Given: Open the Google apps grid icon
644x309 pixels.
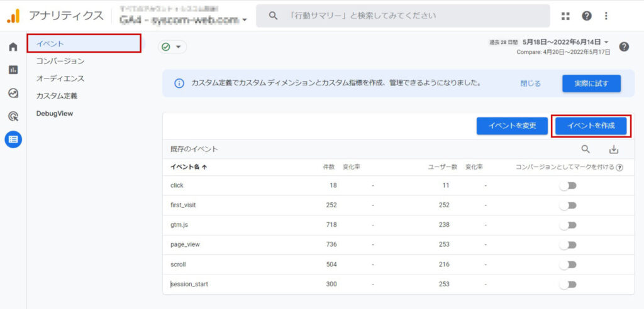Looking at the screenshot, I should click(565, 16).
